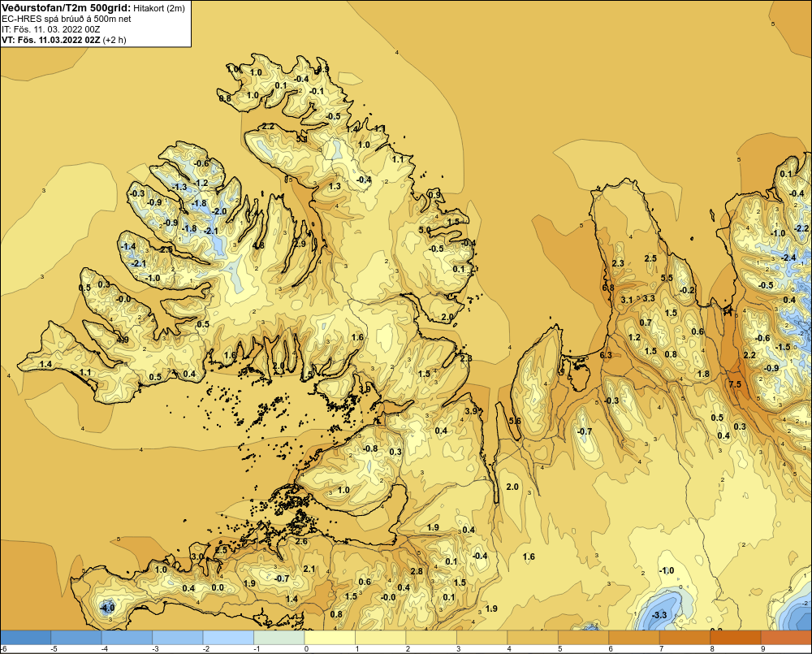Select the legend swatch between 6 and 7

[x=634, y=637]
